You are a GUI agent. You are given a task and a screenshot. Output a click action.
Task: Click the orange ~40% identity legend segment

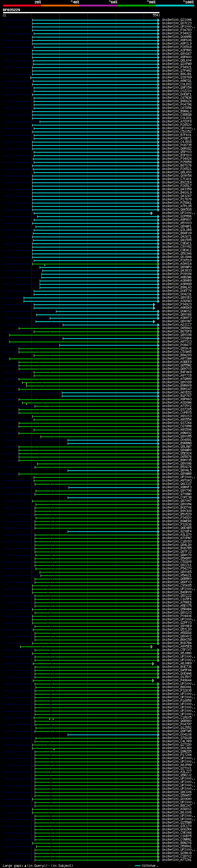coord(60,6)
